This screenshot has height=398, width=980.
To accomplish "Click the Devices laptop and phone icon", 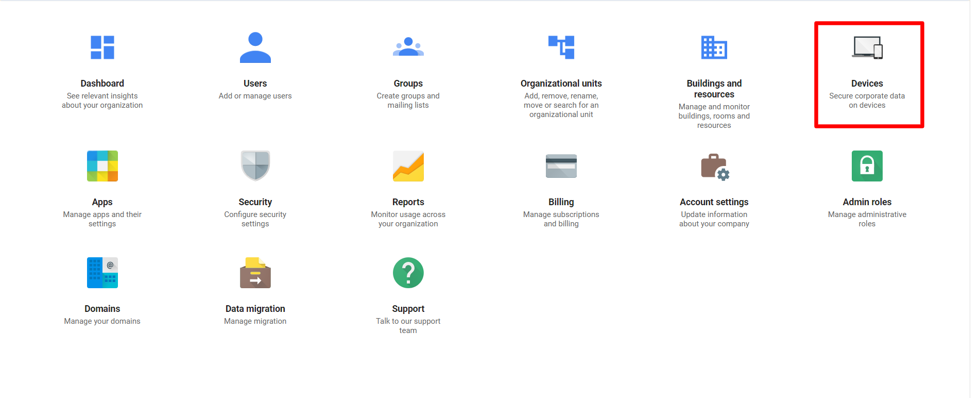I will pyautogui.click(x=867, y=47).
